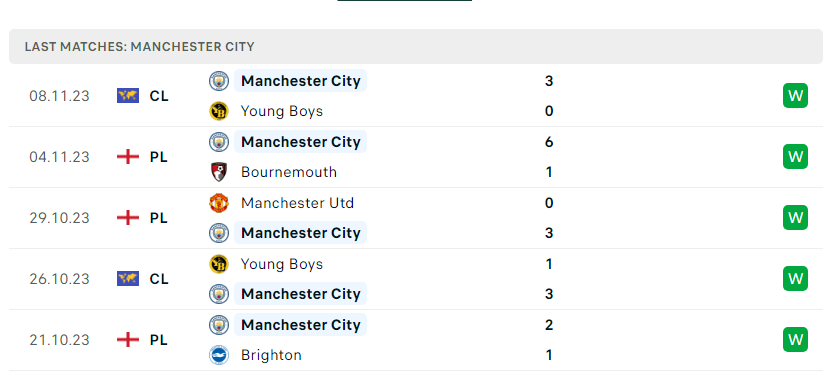The width and height of the screenshot is (826, 384).
Task: Click the Bournemouth club crest
Action: 219,172
